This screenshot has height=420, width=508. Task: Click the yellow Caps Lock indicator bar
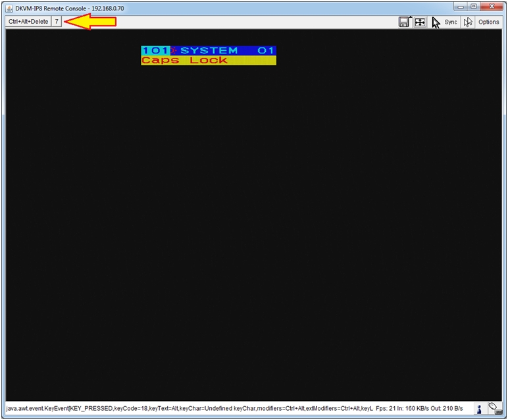click(209, 61)
